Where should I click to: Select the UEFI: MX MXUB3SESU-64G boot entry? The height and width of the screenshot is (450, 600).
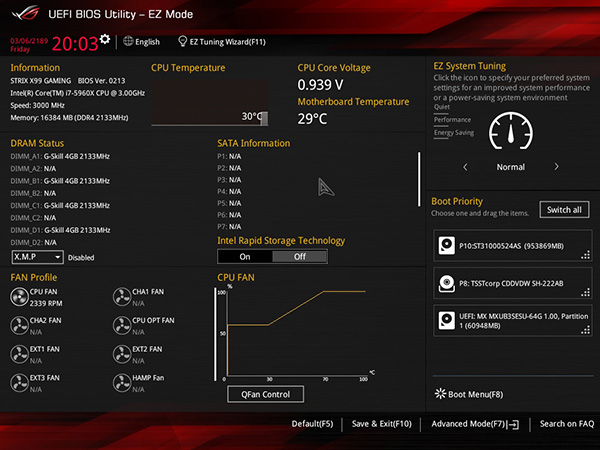[x=513, y=321]
